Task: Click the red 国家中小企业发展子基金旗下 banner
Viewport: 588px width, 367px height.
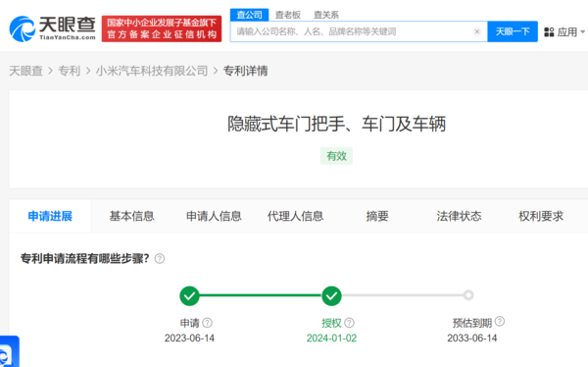Action: 162,28
